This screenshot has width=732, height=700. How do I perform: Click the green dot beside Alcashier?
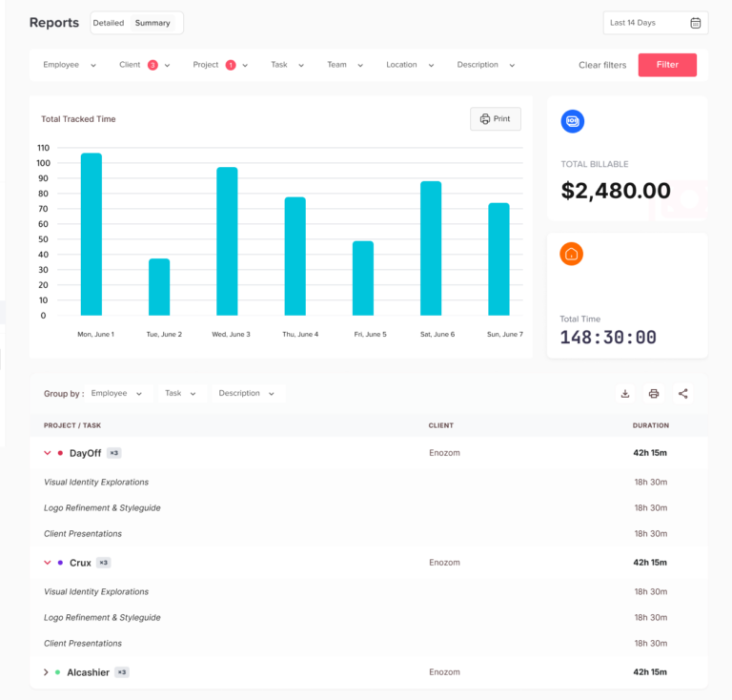coord(57,672)
